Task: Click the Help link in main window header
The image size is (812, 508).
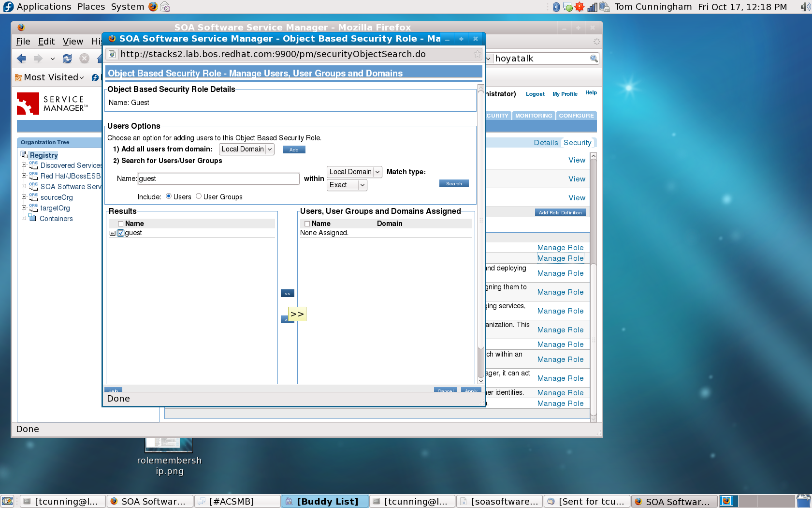Action: pyautogui.click(x=591, y=92)
